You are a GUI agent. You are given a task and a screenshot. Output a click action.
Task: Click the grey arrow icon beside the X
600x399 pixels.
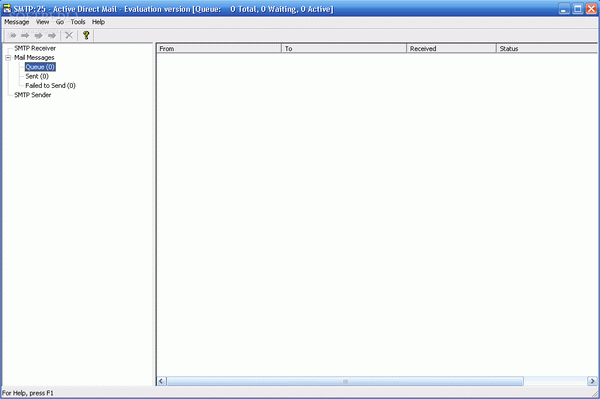pyautogui.click(x=52, y=36)
